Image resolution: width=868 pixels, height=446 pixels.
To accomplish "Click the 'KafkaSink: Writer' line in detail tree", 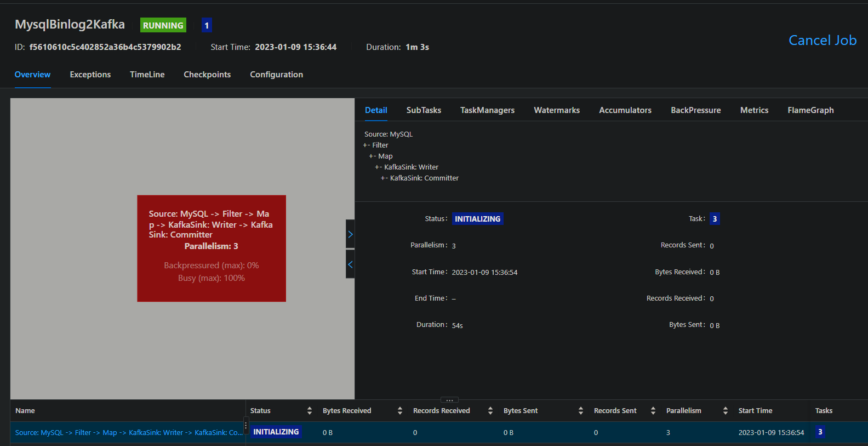I will tap(407, 167).
